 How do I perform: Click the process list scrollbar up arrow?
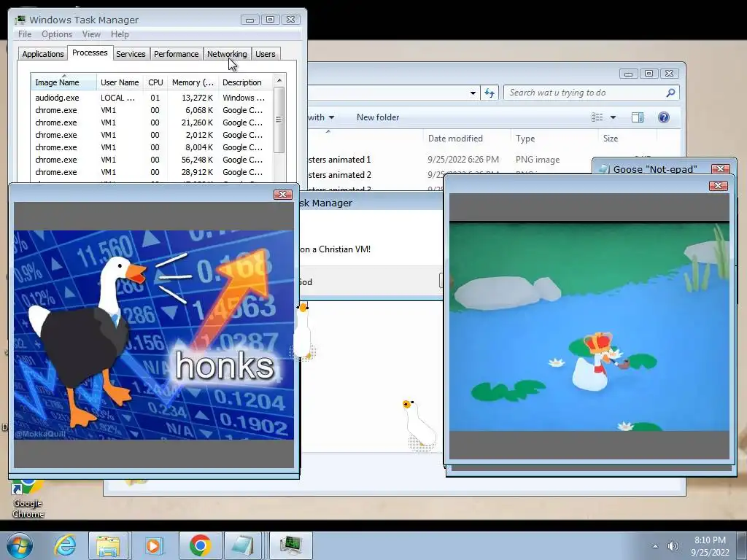279,80
